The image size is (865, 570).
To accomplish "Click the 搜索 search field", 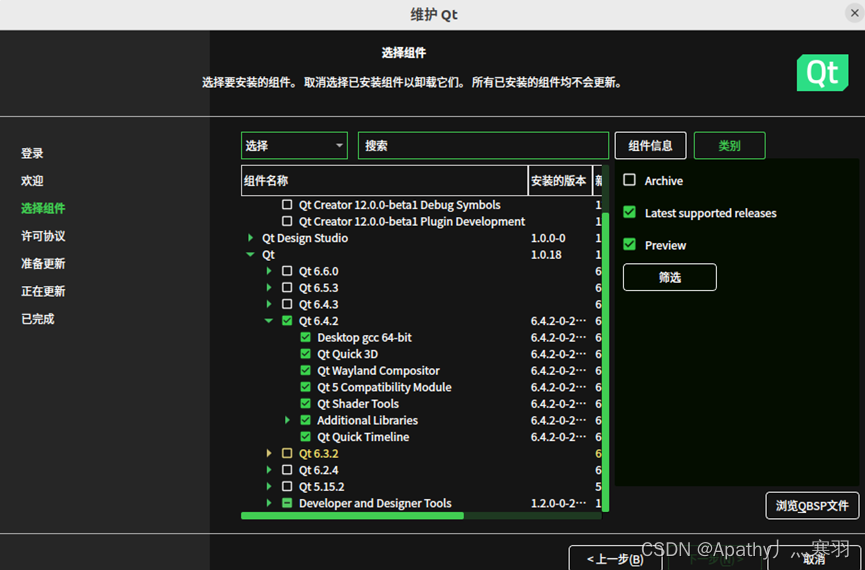I will [483, 146].
